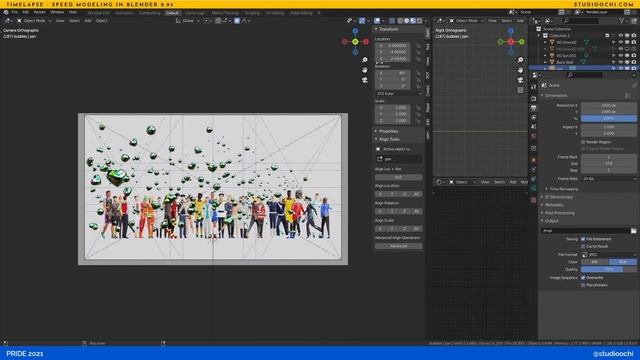Open the World properties tab icon
The width and height of the screenshot is (640, 360).
533,136
